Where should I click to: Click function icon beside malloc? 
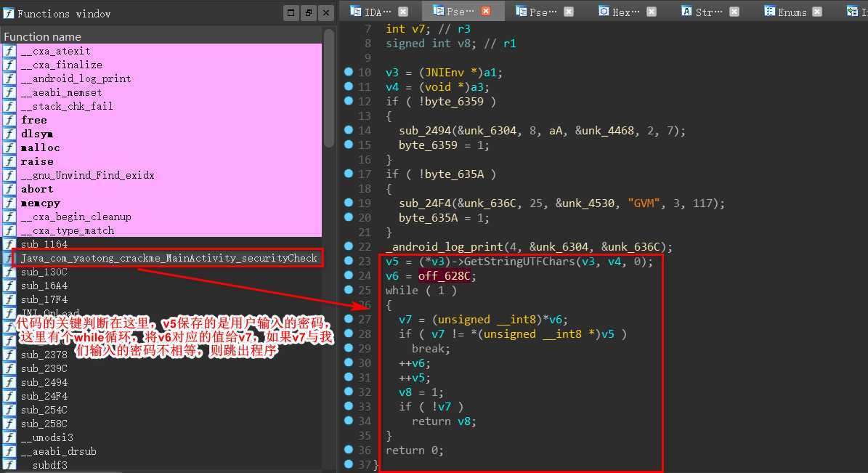click(9, 148)
